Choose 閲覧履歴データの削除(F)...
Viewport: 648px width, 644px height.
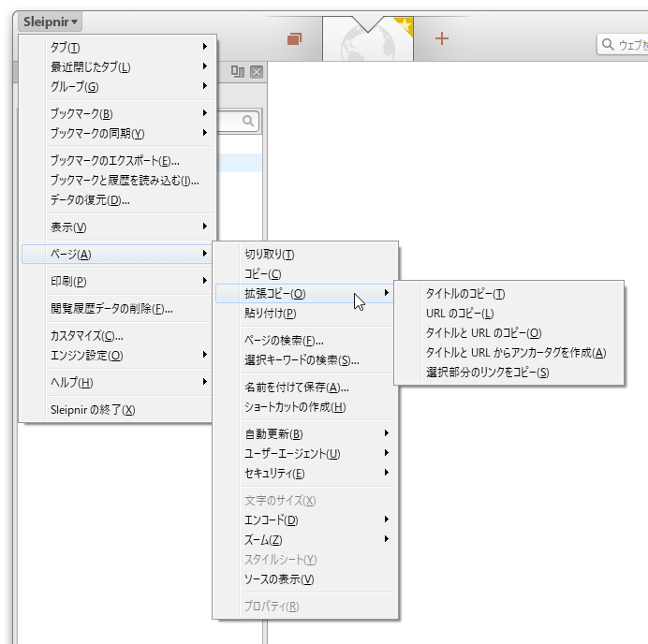(x=117, y=308)
